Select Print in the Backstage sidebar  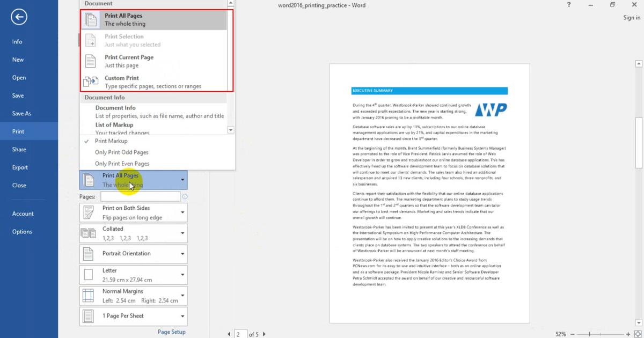[29, 131]
